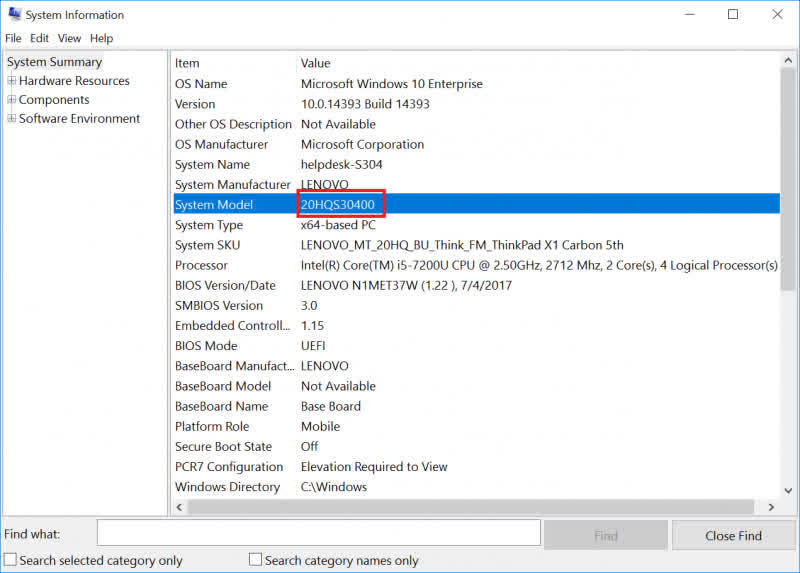Click the horizontal scrollbar left arrow
This screenshot has width=800, height=573.
179,507
